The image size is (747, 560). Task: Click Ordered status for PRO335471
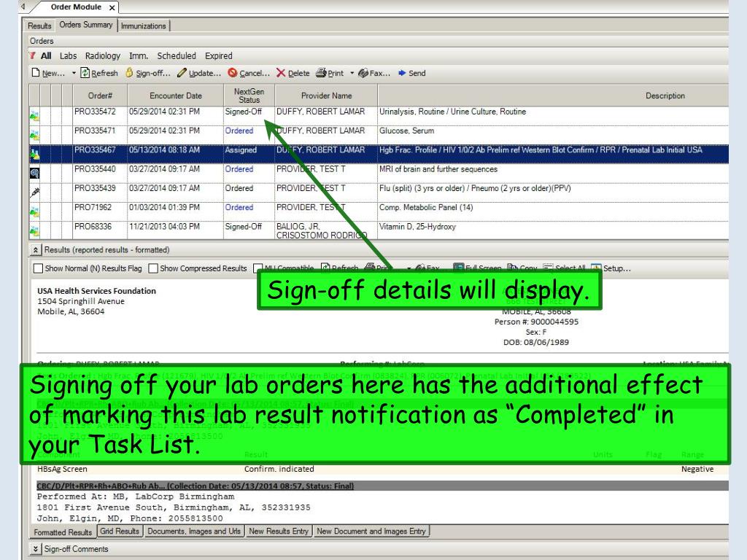pos(239,131)
